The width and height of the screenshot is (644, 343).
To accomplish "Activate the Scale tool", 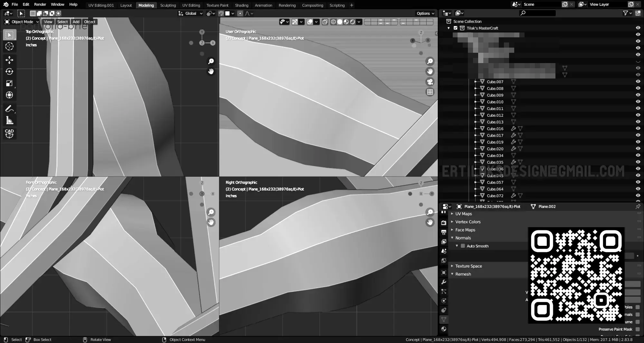I will pos(9,83).
